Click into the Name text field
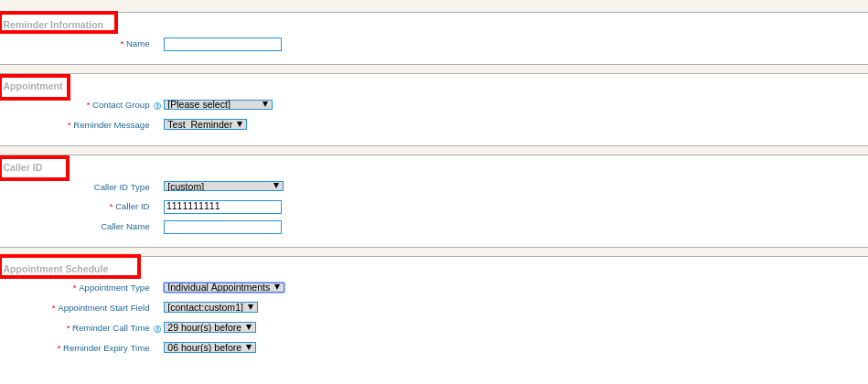This screenshot has height=384, width=868. point(222,44)
